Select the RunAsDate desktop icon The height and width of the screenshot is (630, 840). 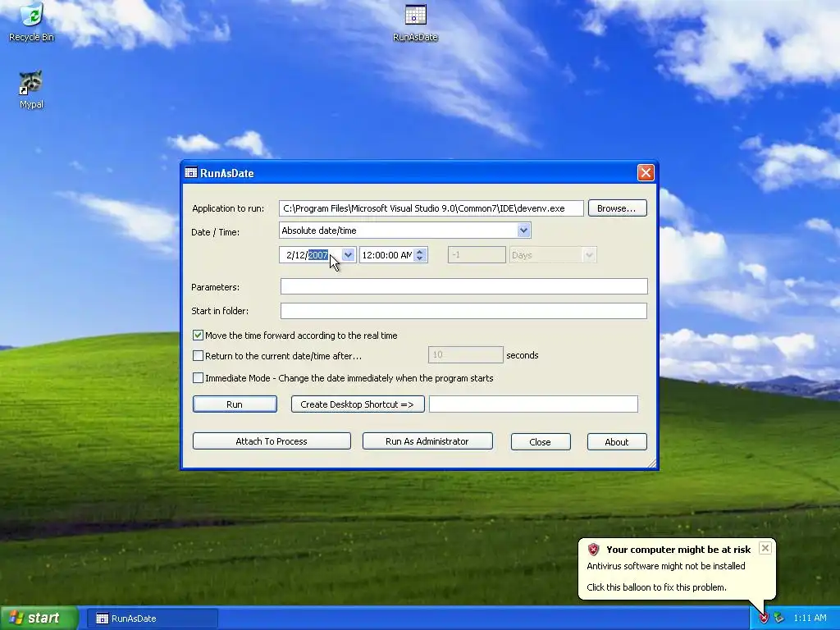(415, 22)
